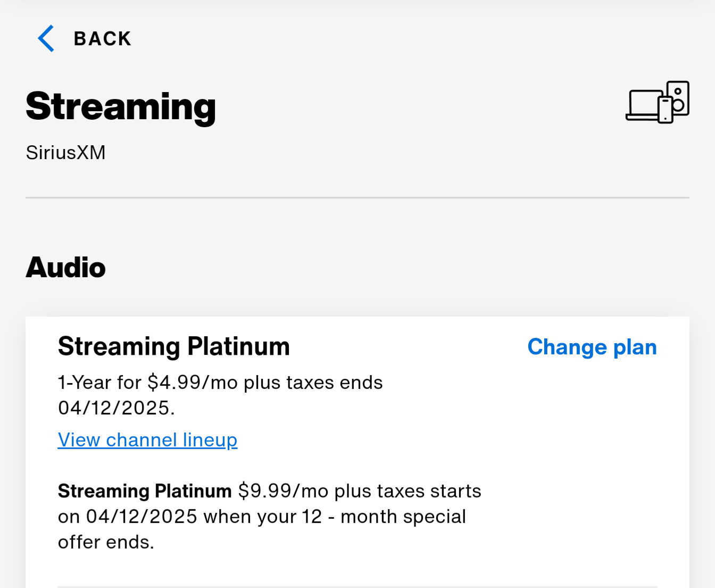The height and width of the screenshot is (588, 715).
Task: Open the Change plan link
Action: [592, 347]
